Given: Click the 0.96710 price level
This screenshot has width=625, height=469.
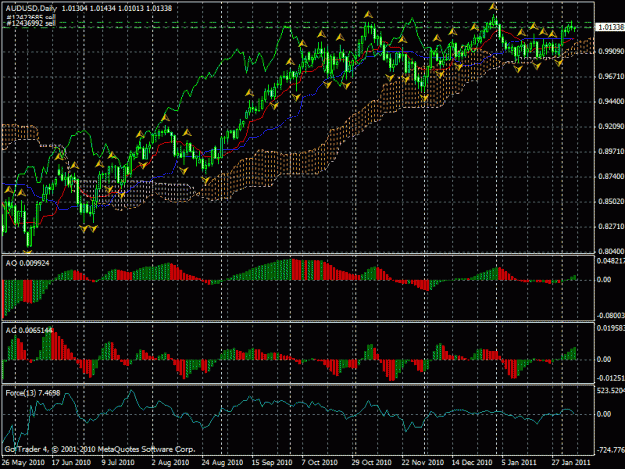Looking at the screenshot, I should (611, 76).
